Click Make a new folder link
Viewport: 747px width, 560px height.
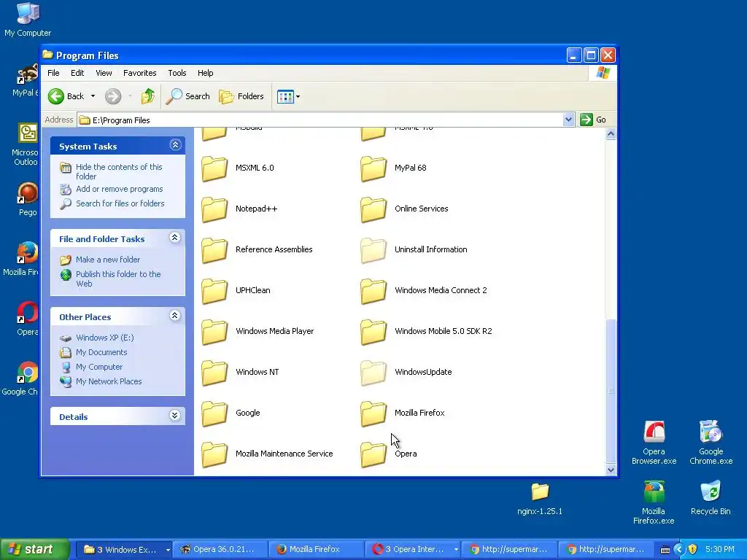108,260
